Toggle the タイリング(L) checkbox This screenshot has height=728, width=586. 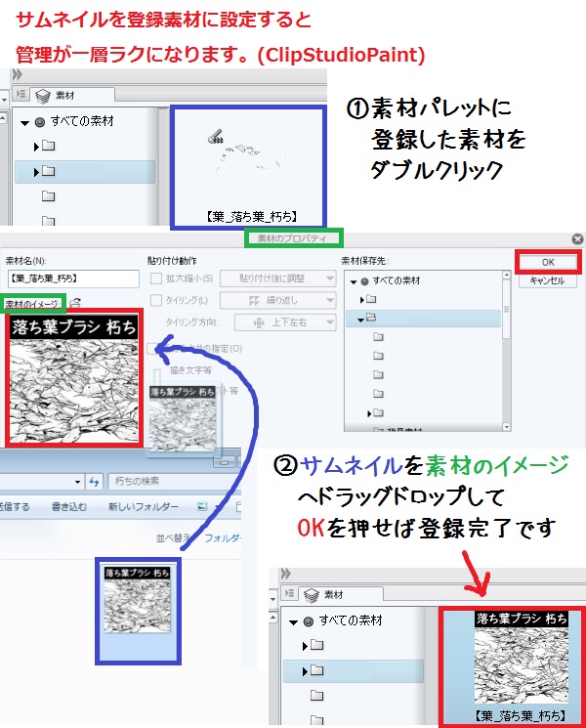click(x=156, y=300)
